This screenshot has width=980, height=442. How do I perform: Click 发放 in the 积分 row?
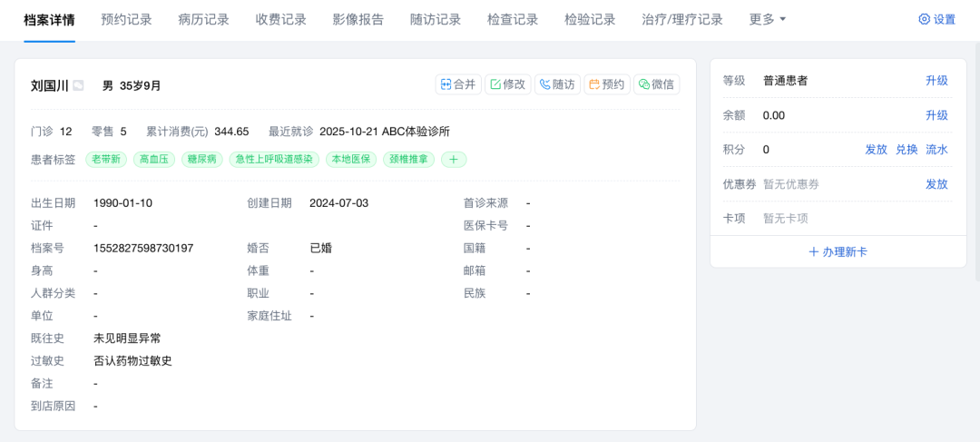pyautogui.click(x=877, y=150)
